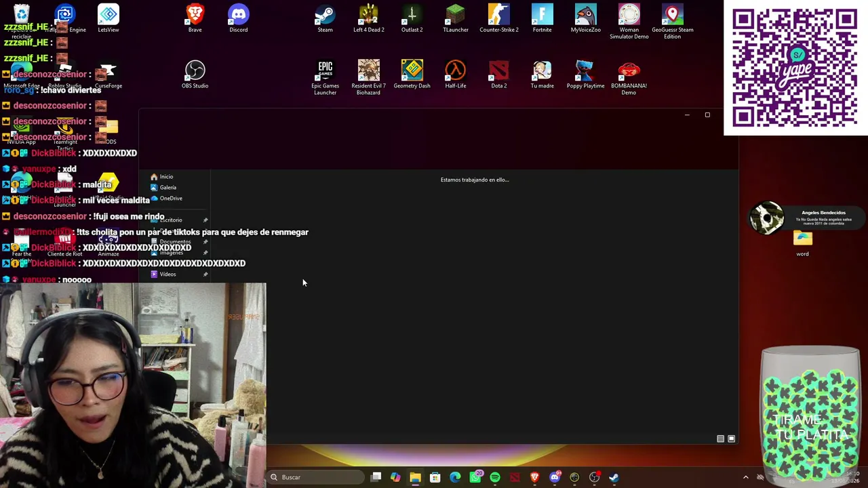868x488 pixels.
Task: Unpin Vídeos using its pin icon
Action: pyautogui.click(x=205, y=274)
